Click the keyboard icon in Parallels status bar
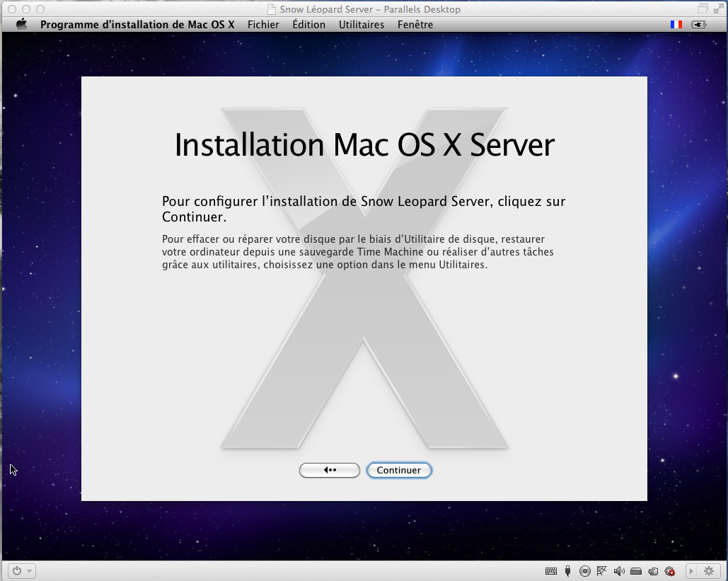Viewport: 728px width, 581px height. 551,571
